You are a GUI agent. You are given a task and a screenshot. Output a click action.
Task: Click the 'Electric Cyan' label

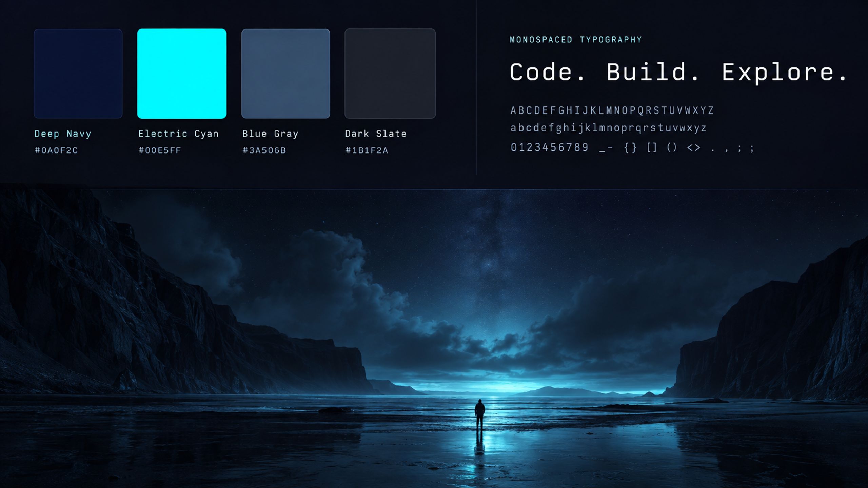[x=178, y=134]
